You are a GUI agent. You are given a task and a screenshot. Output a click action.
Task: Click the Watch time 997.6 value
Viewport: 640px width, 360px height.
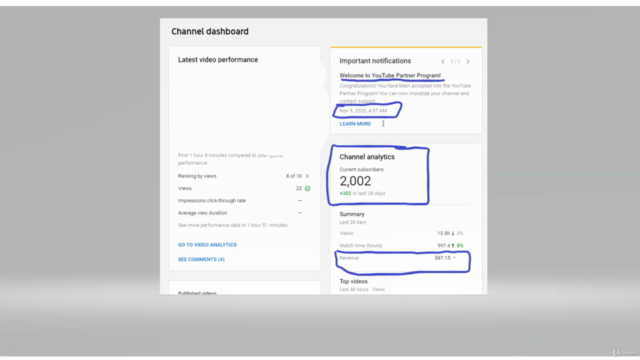tap(444, 246)
